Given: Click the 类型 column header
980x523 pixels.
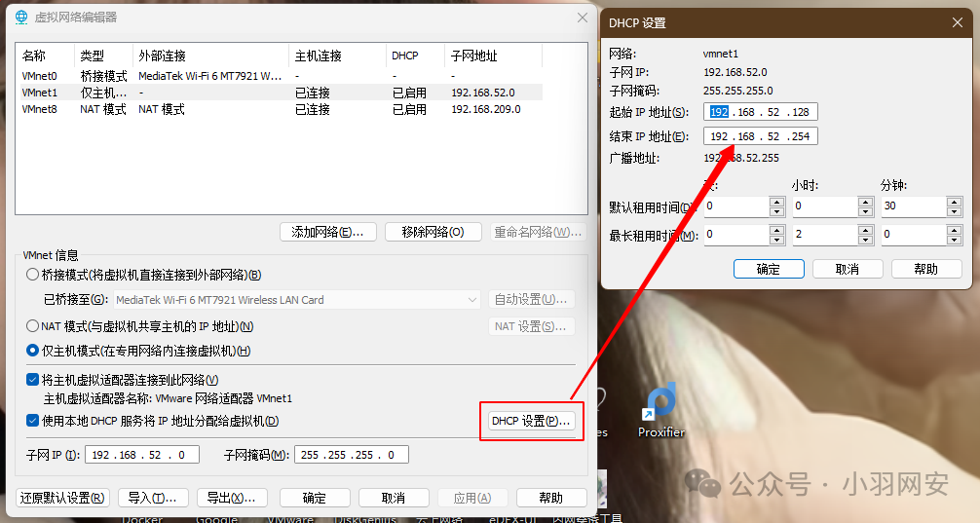Looking at the screenshot, I should tap(104, 56).
